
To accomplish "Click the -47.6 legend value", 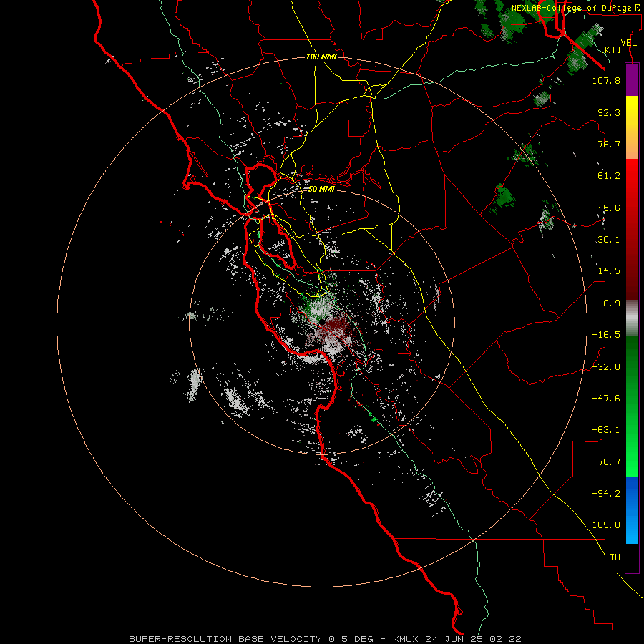I will click(606, 399).
